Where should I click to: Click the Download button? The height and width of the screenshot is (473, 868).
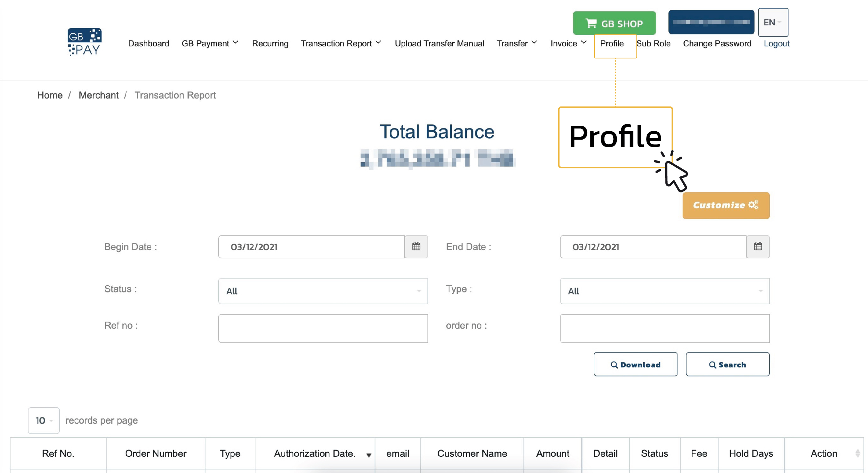635,364
